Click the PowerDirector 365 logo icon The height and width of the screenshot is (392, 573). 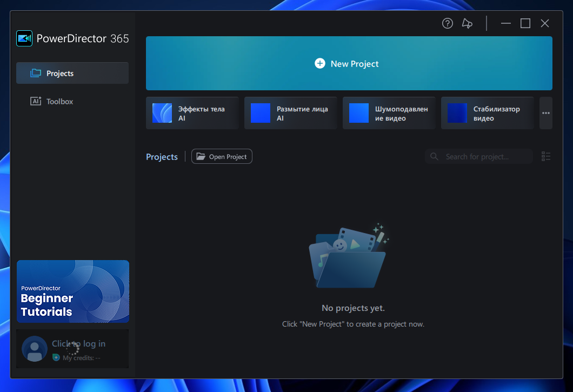(24, 38)
